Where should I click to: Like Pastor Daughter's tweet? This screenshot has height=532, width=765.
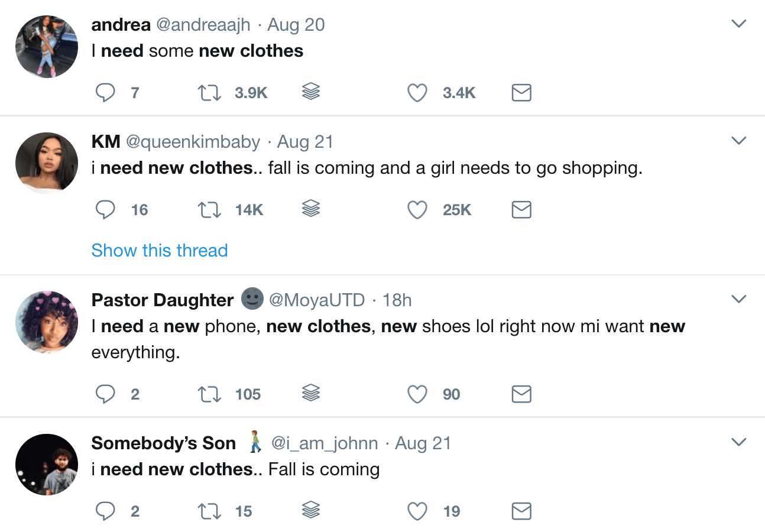pyautogui.click(x=417, y=394)
